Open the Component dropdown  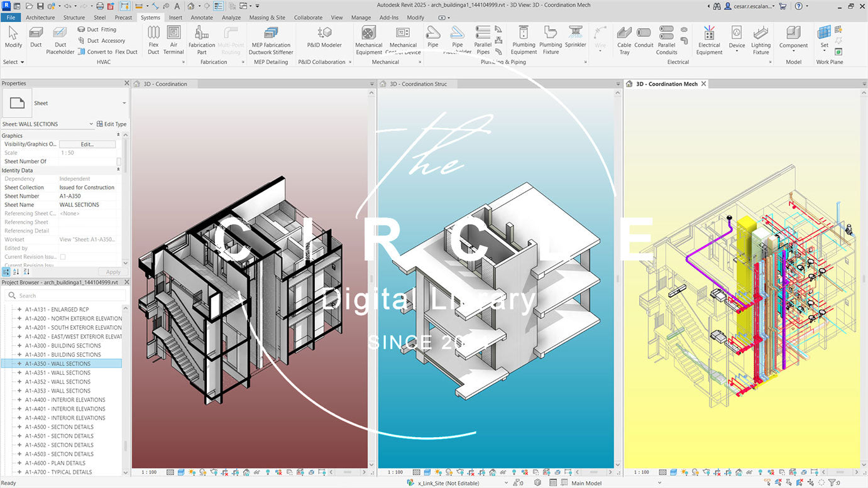pos(793,52)
